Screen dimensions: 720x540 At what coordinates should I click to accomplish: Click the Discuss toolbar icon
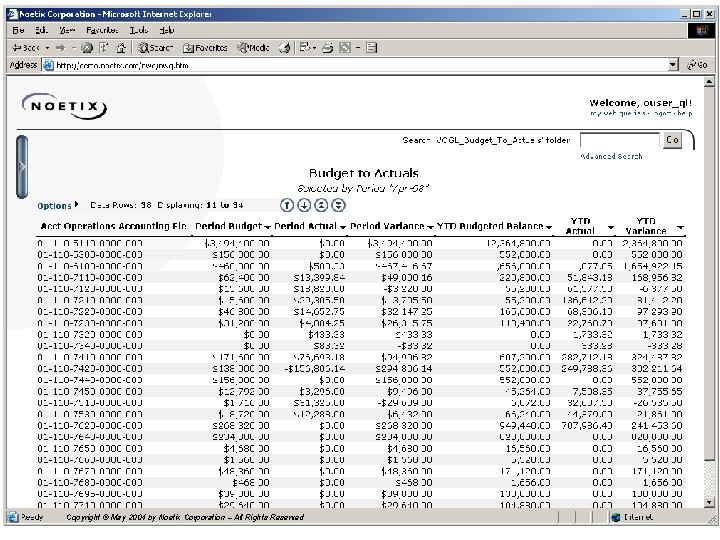(371, 48)
